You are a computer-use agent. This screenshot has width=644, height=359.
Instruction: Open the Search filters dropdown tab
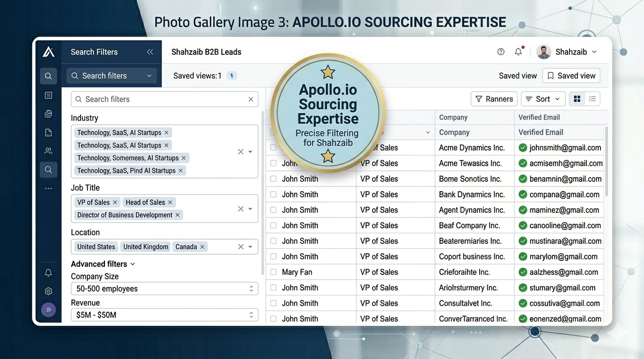tap(111, 76)
